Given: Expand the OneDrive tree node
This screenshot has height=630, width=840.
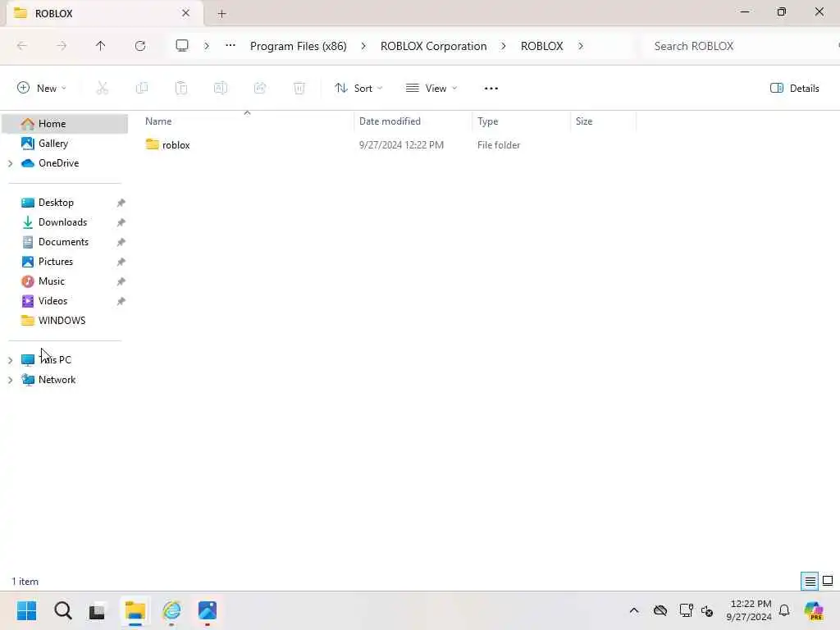Looking at the screenshot, I should [10, 163].
